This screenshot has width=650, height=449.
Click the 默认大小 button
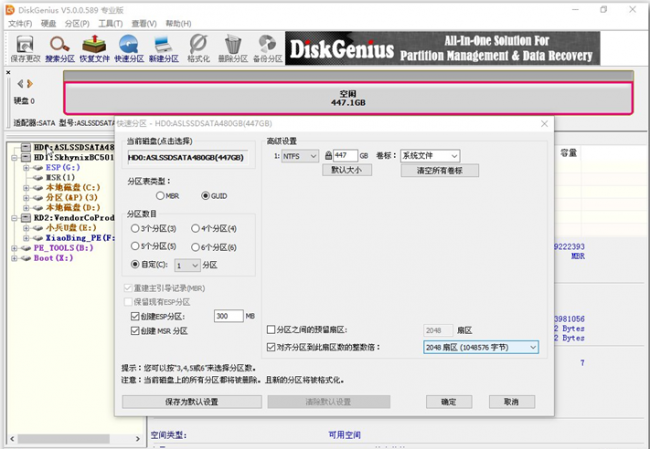coord(347,170)
